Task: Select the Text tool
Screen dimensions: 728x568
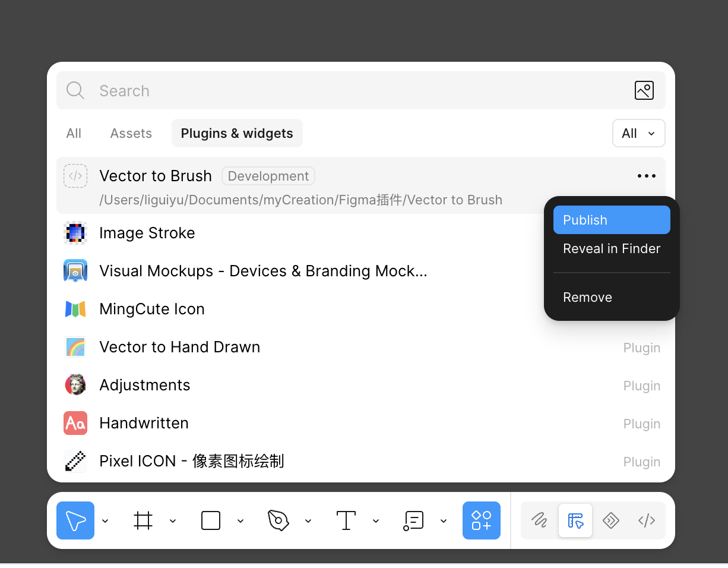Action: (x=346, y=520)
